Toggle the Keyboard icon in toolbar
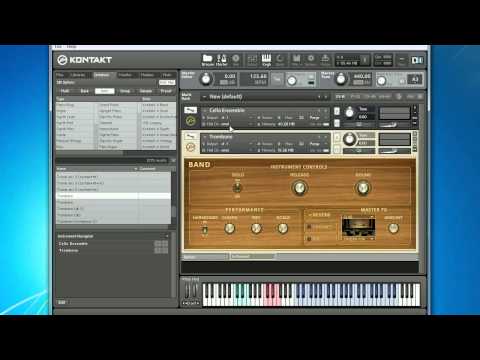 pyautogui.click(x=266, y=60)
